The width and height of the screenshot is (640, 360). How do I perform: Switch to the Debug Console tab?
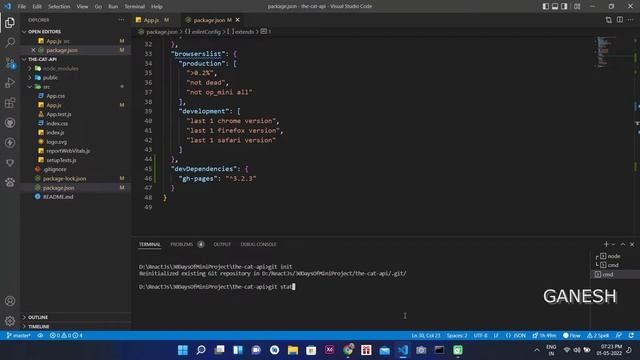tap(258, 244)
